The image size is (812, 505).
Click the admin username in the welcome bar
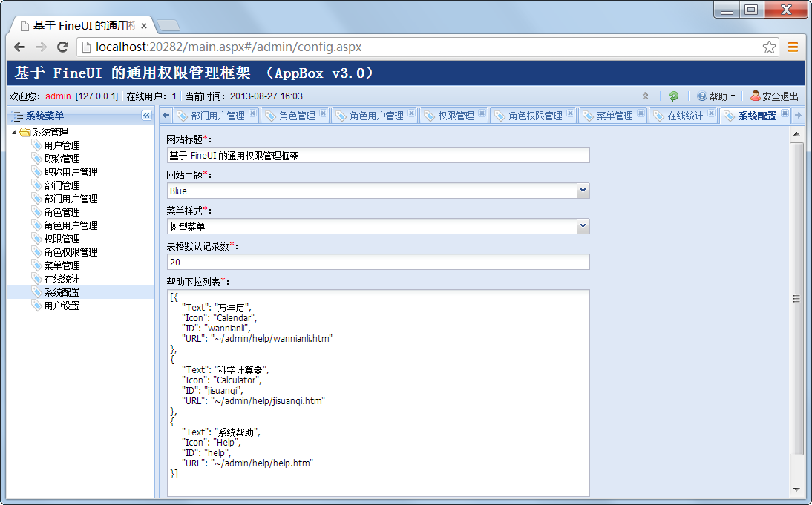58,96
